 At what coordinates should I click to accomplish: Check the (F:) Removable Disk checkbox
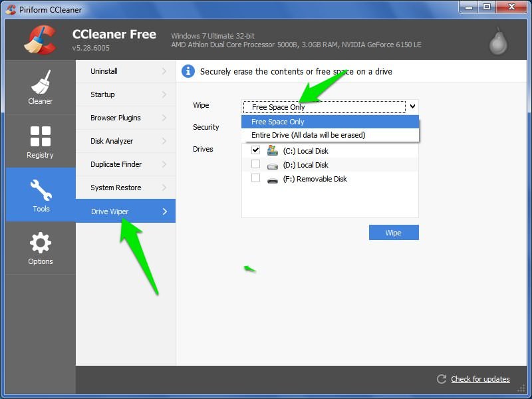pyautogui.click(x=255, y=178)
